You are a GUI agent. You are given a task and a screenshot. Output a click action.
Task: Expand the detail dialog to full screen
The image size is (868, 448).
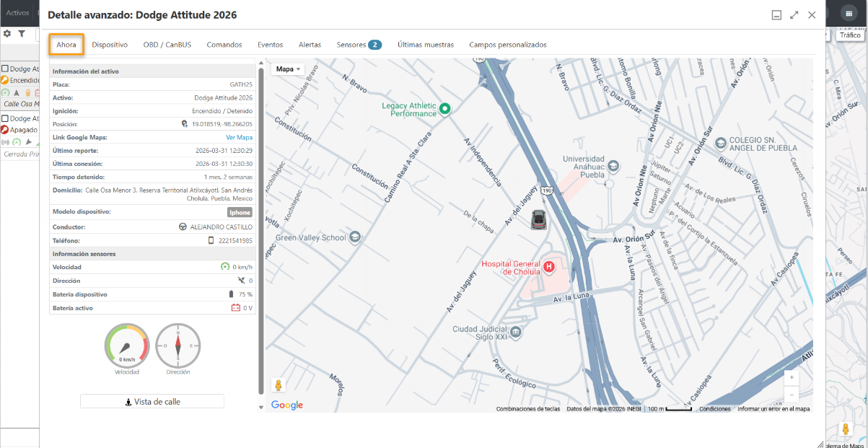[x=794, y=15]
